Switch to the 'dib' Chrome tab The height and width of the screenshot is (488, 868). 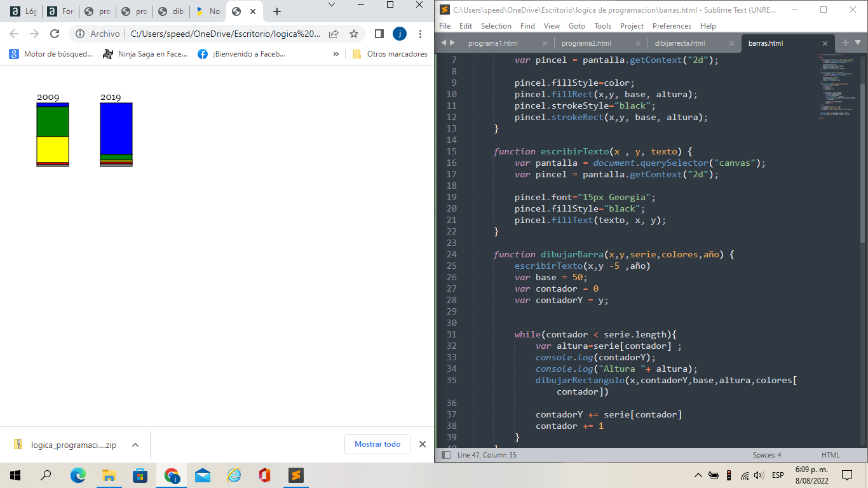tap(170, 11)
